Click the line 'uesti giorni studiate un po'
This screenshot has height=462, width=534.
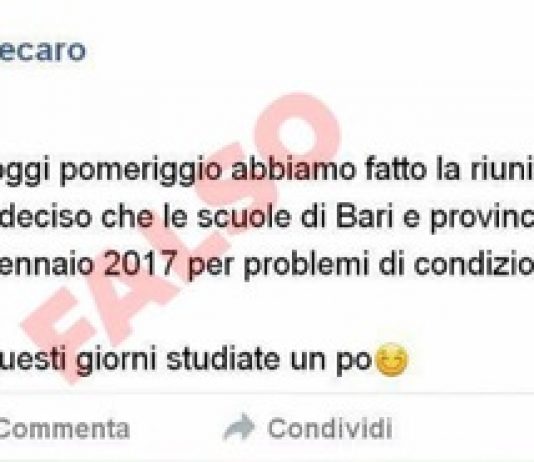tap(185, 360)
